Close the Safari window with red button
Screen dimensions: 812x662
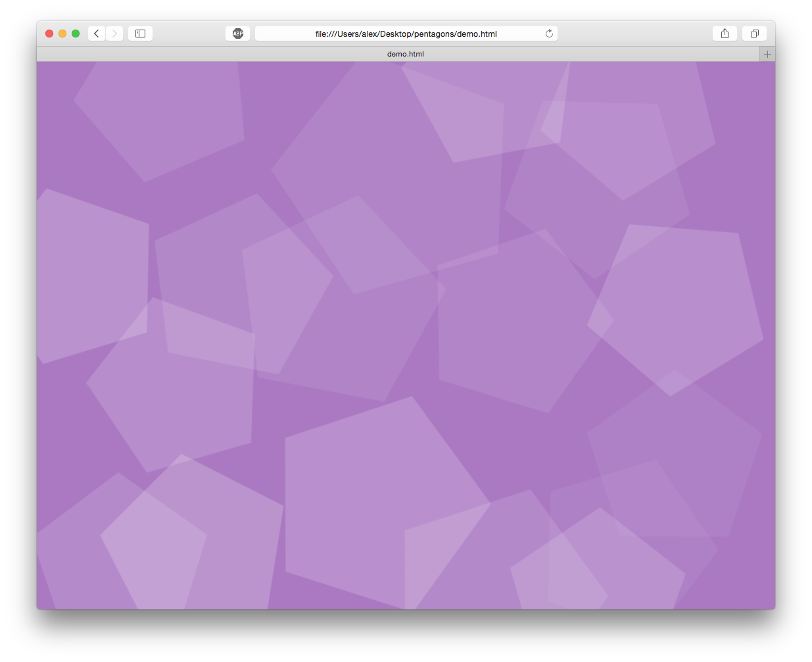[49, 34]
